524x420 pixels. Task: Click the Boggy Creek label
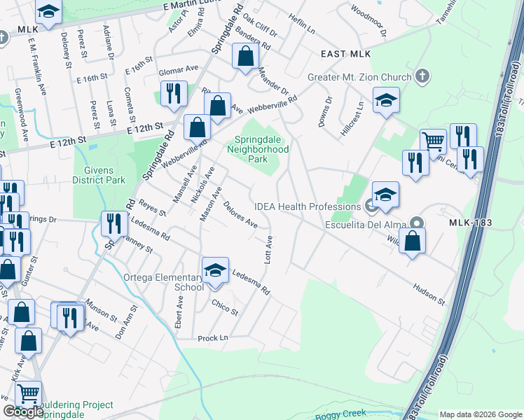[341, 414]
